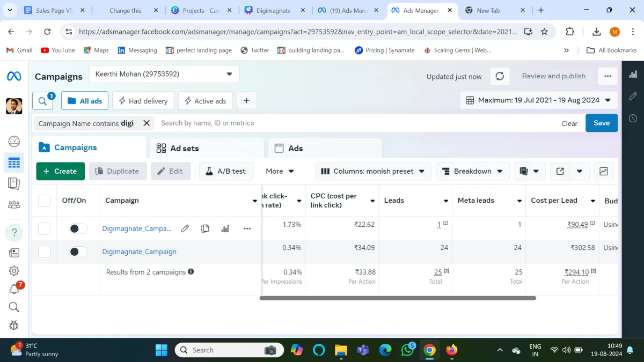Viewport: 644px width, 362px height.
Task: Open the Digimagnate_Campaign link
Action: point(140,252)
